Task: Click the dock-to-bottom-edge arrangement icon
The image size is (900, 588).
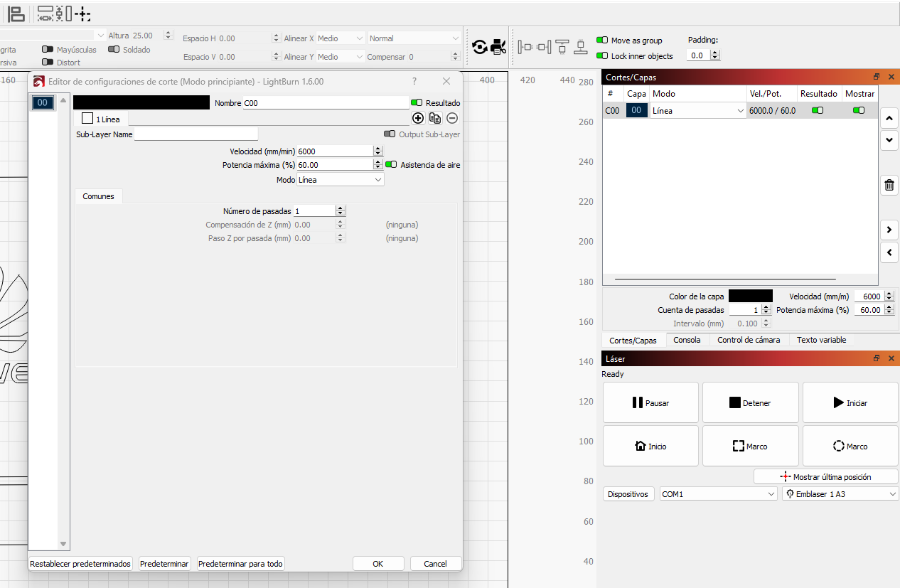Action: pos(581,48)
